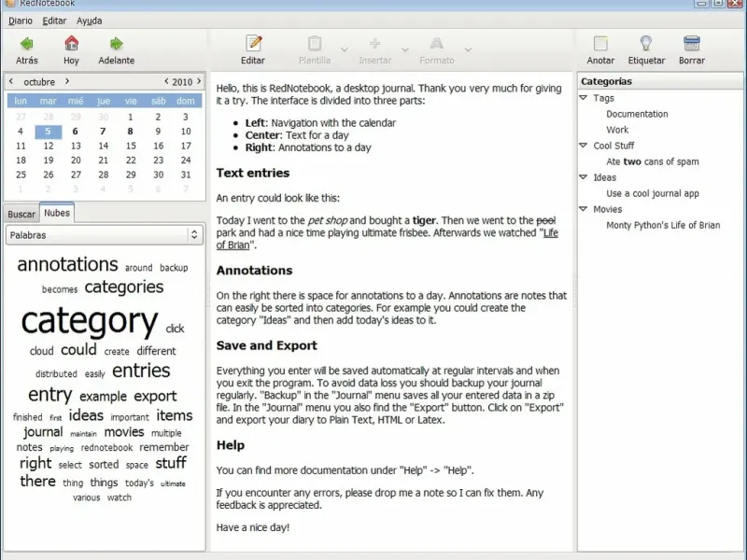Select 'Ate two cans of spam' entry
This screenshot has height=560, width=747.
coord(653,161)
